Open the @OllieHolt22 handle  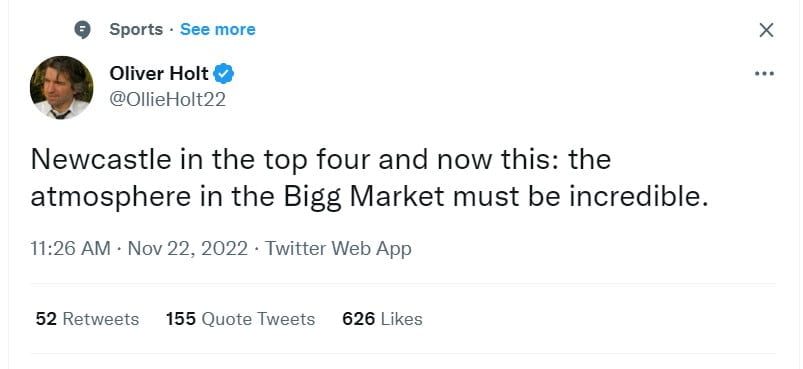click(167, 99)
